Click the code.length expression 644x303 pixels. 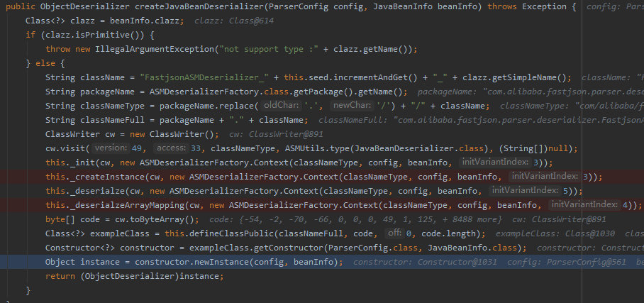448,234
